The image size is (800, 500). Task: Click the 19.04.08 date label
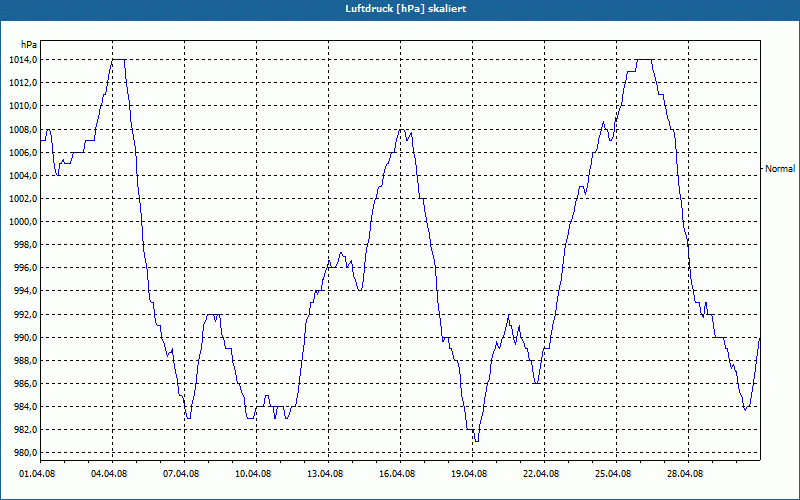coord(469,474)
